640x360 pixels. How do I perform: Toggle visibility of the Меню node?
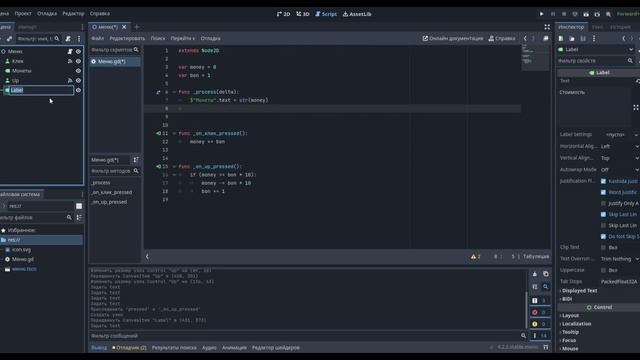[78, 51]
